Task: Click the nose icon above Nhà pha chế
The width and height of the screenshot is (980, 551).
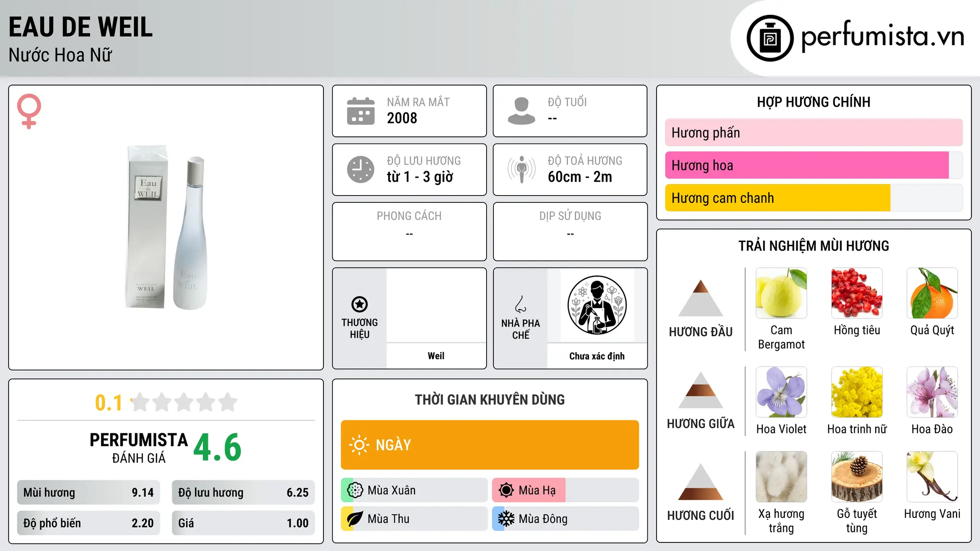Action: [521, 304]
